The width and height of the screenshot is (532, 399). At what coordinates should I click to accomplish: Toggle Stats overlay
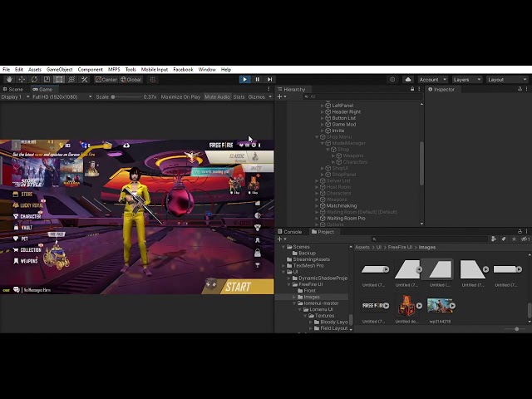click(x=239, y=96)
